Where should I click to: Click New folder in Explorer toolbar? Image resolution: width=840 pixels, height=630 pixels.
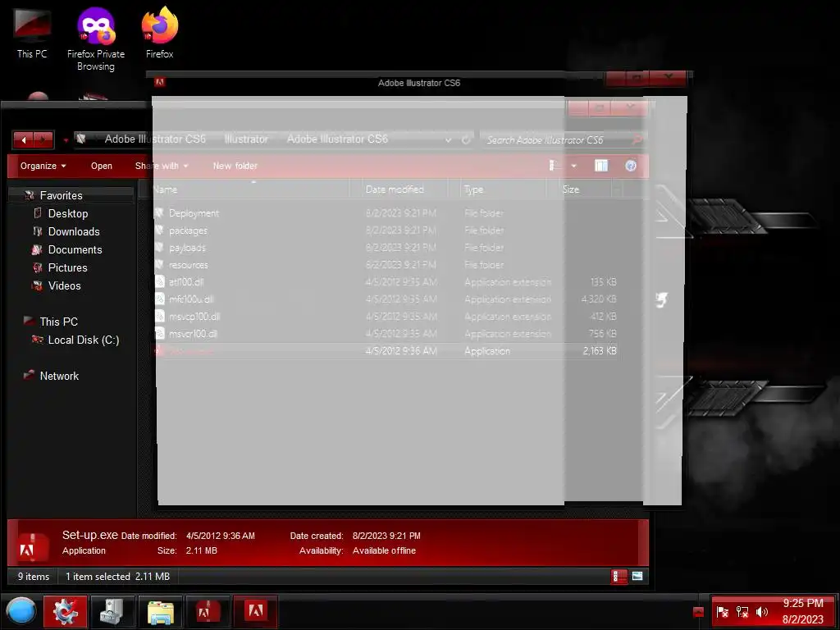coord(235,166)
